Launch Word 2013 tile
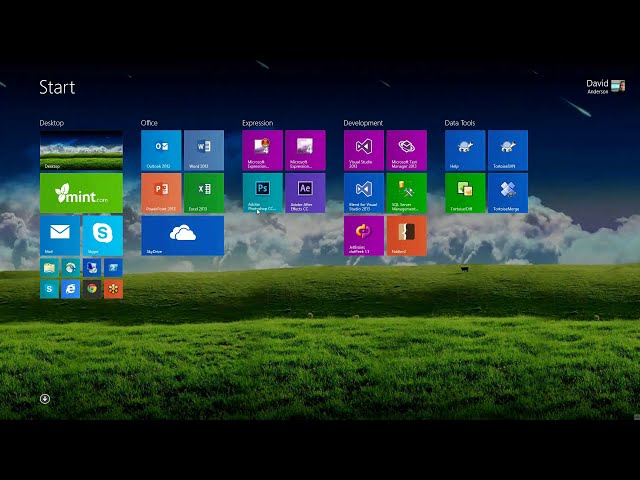 (204, 150)
